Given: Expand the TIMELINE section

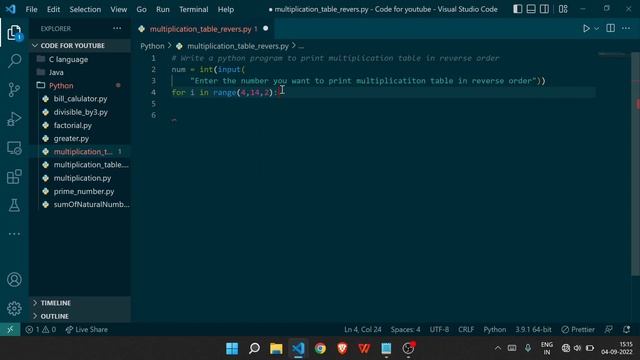Looking at the screenshot, I should click(80, 303).
